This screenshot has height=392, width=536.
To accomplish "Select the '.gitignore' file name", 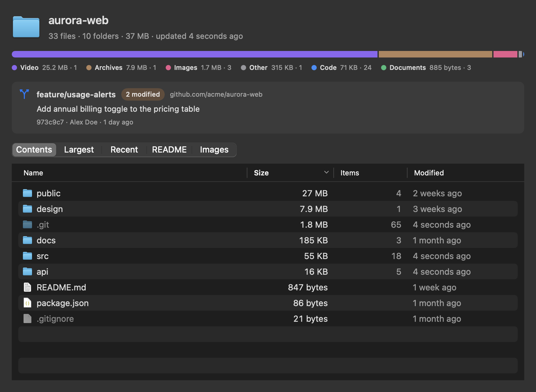I will (x=55, y=319).
